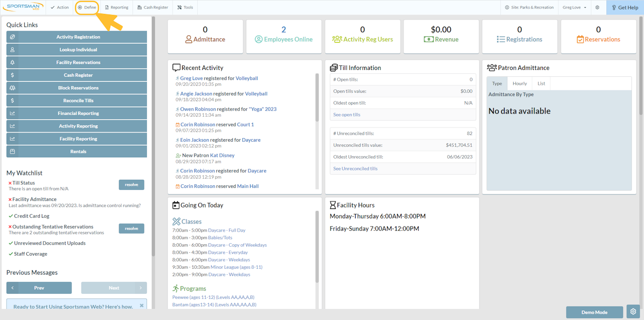Click the Admittance tile icon
Viewport: 644px width, 320px height.
[189, 39]
